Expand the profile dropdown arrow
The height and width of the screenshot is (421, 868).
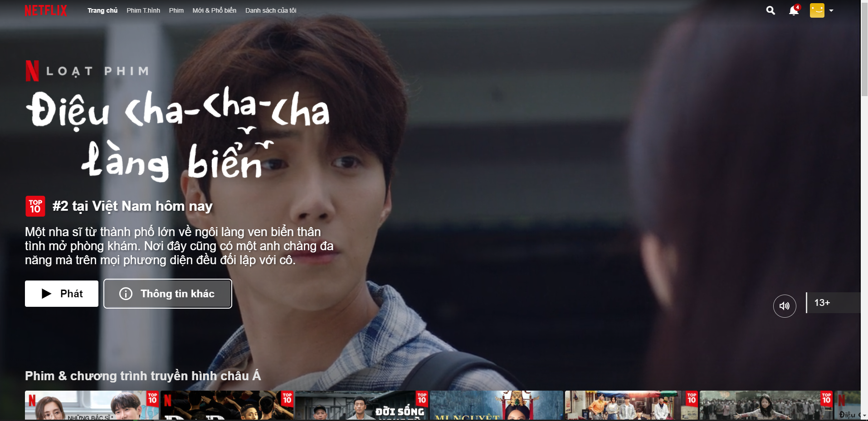coord(831,10)
